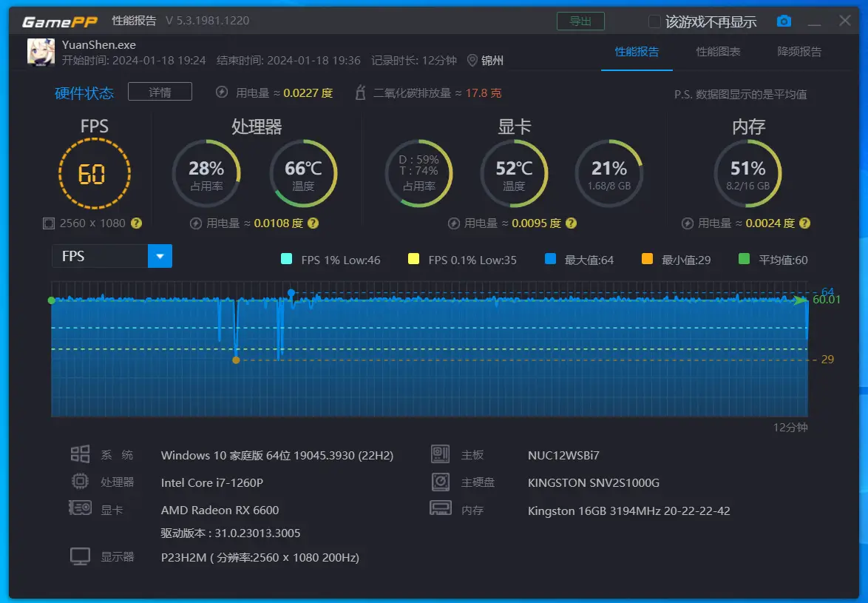The image size is (868, 603).
Task: Click the Windows system icon beside 系统
Action: coord(81,454)
